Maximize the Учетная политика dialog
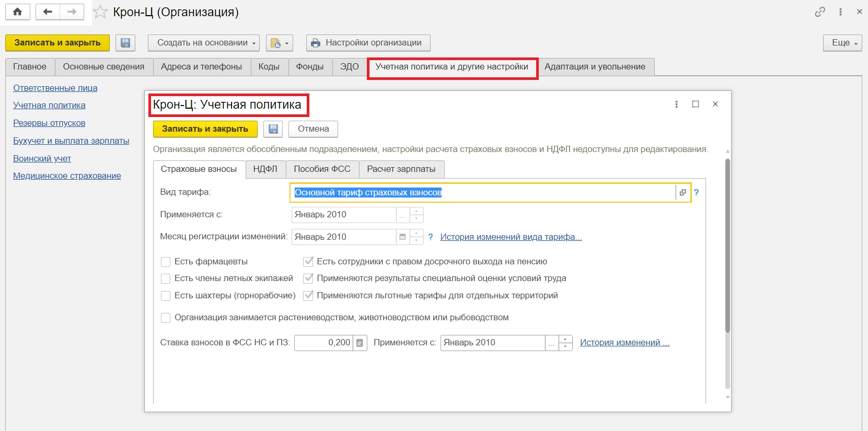The height and width of the screenshot is (431, 868). (696, 104)
